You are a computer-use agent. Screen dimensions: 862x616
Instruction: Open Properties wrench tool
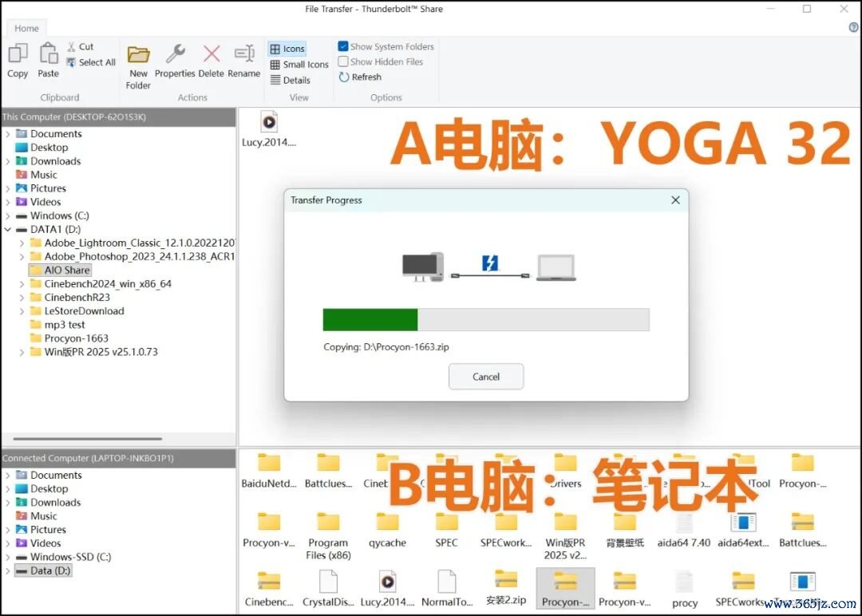[176, 53]
